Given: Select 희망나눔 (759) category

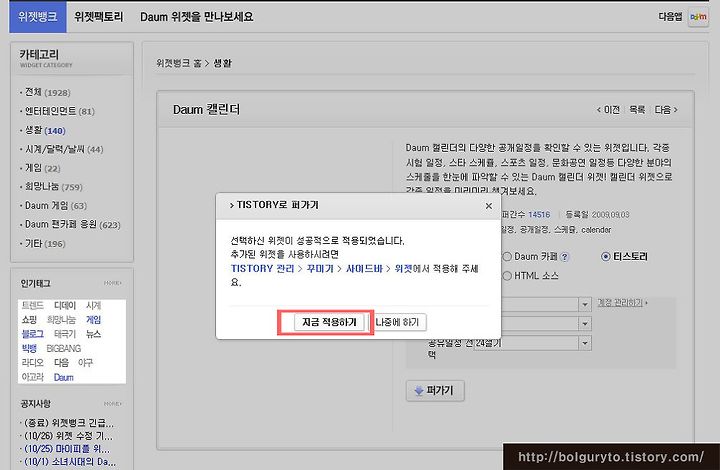Looking at the screenshot, I should [53, 187].
